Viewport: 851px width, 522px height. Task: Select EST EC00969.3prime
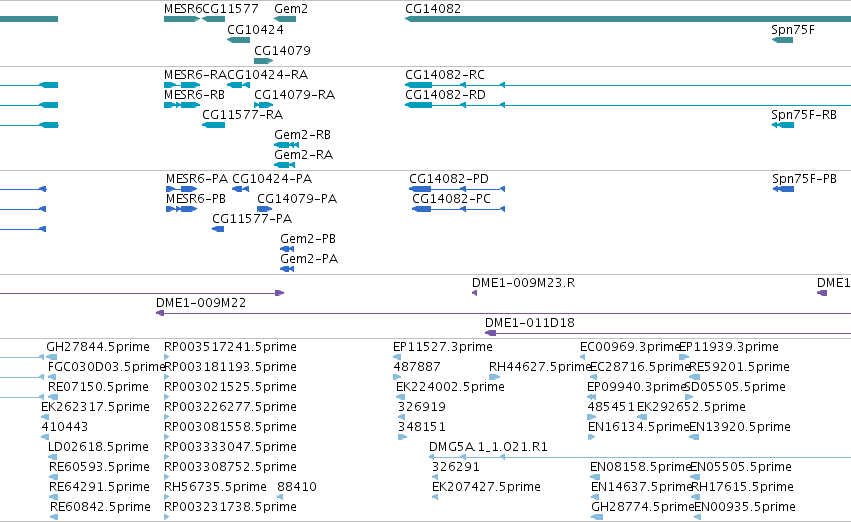630,347
